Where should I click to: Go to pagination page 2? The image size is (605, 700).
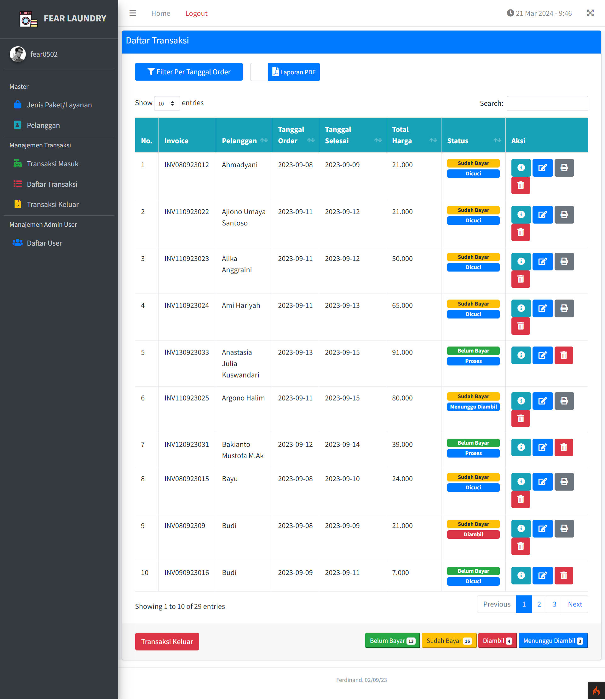[539, 604]
